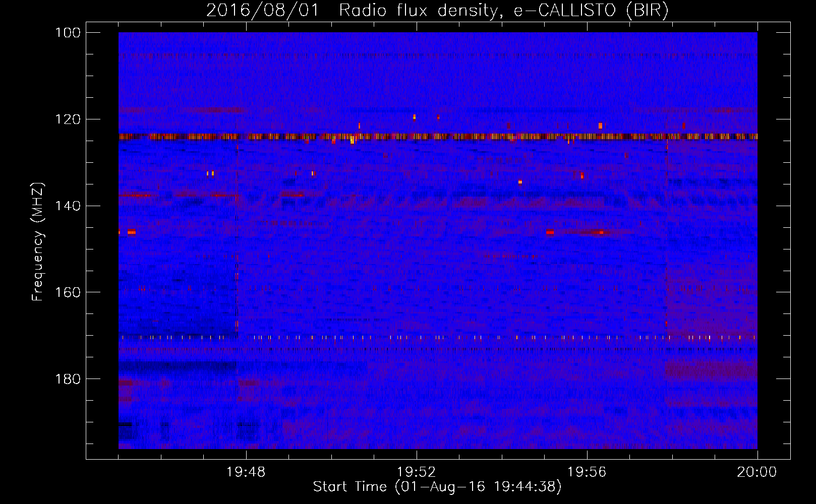This screenshot has height=504, width=816.
Task: Click the 19:56 time tick label
Action: click(587, 472)
